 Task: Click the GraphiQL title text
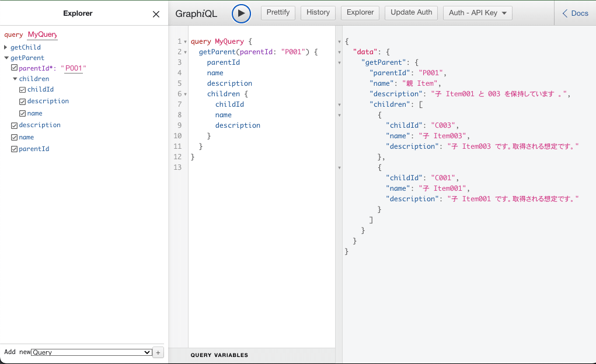click(196, 13)
